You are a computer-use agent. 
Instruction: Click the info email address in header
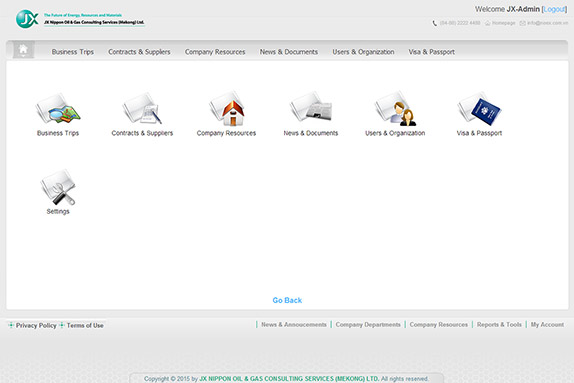coord(548,23)
